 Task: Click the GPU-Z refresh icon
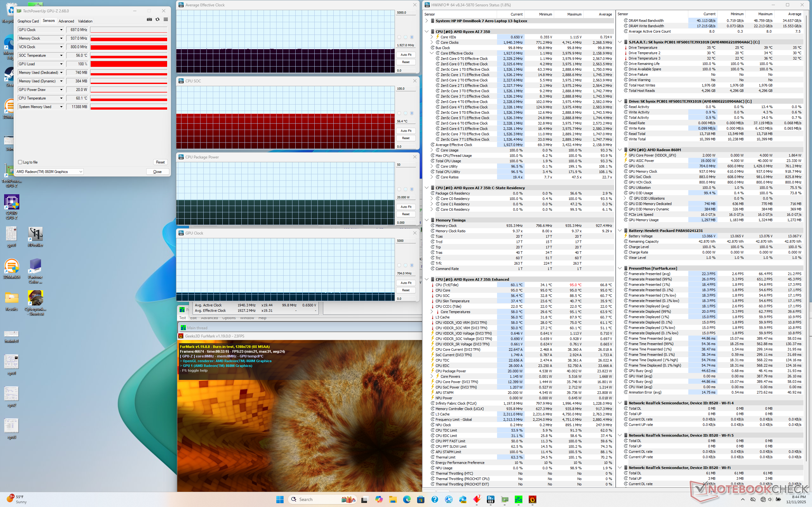(157, 19)
